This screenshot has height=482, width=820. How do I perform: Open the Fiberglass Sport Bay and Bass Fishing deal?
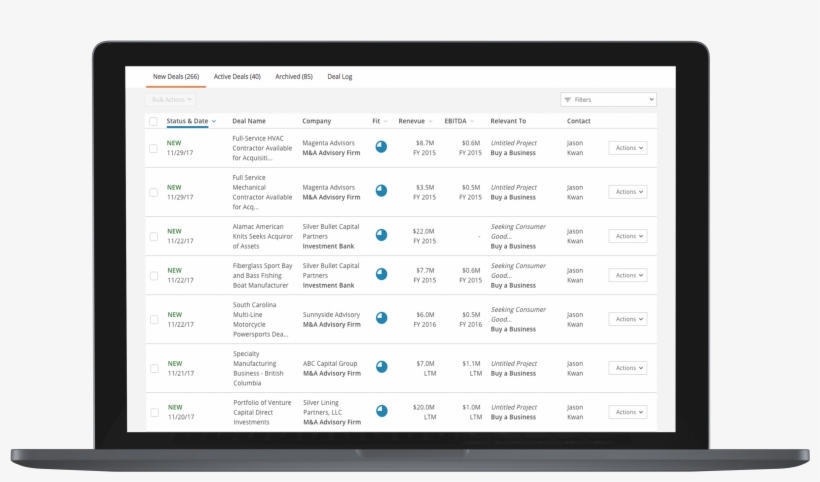pos(263,276)
